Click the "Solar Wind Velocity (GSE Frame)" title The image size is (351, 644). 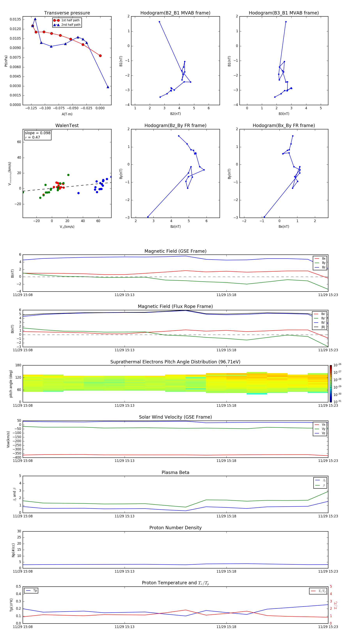(175, 417)
